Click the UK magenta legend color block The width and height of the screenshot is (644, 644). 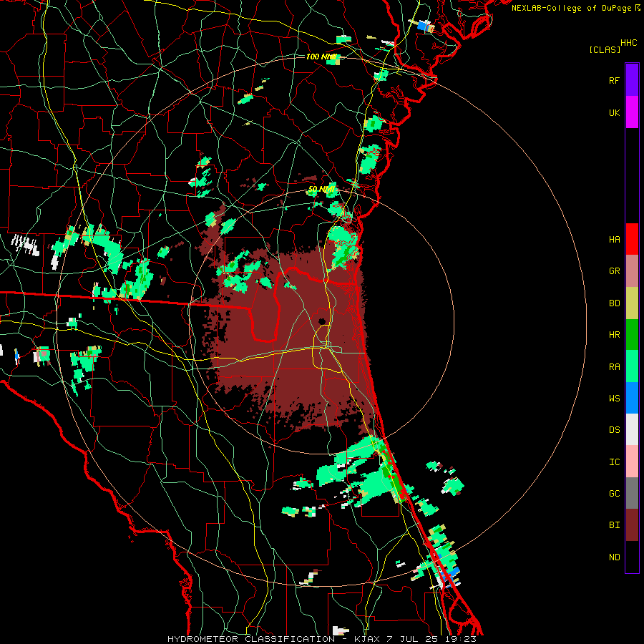point(632,112)
